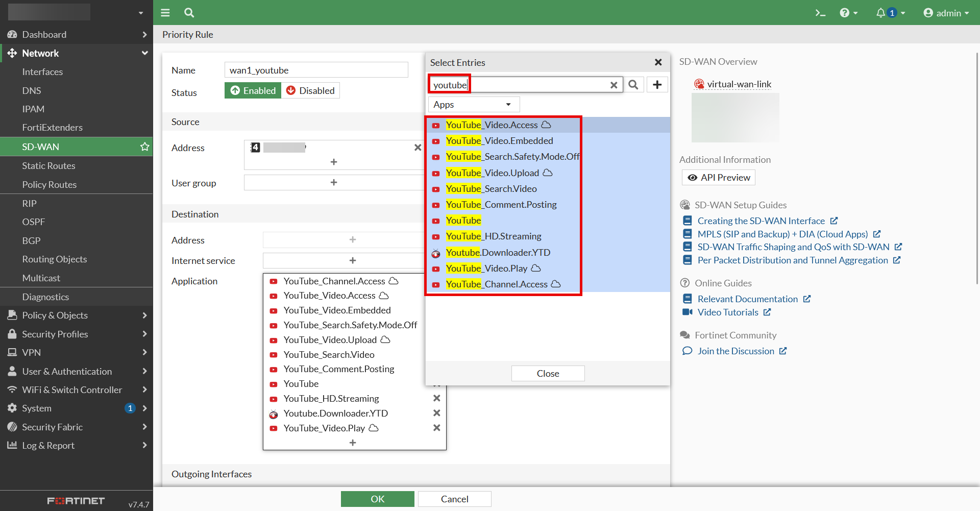
Task: Click the Close button in Select Entries
Action: [x=548, y=374]
